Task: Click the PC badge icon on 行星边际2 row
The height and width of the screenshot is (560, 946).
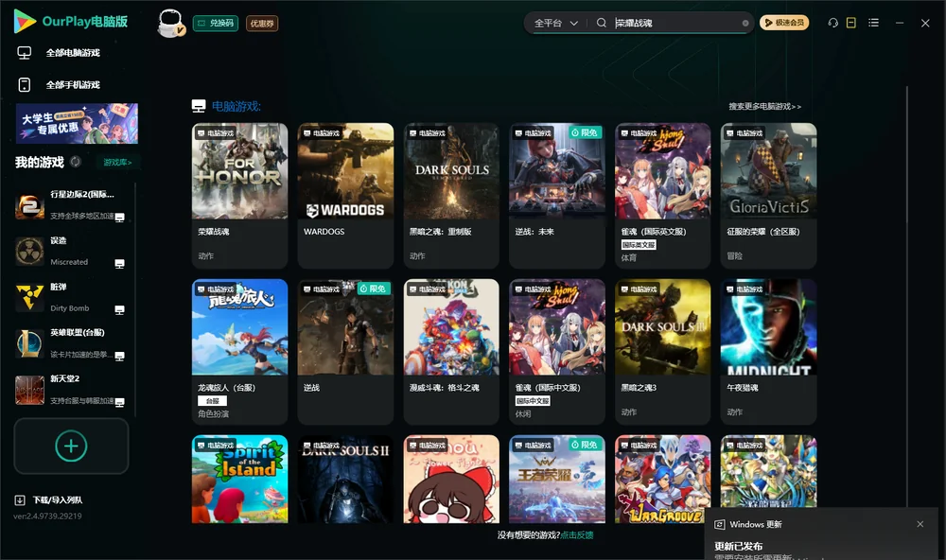Action: 119,218
